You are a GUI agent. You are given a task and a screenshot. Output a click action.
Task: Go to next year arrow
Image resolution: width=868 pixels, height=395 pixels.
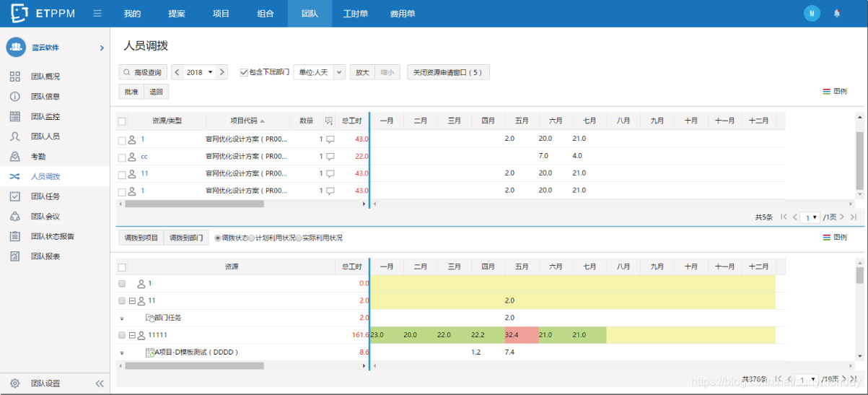pyautogui.click(x=222, y=72)
